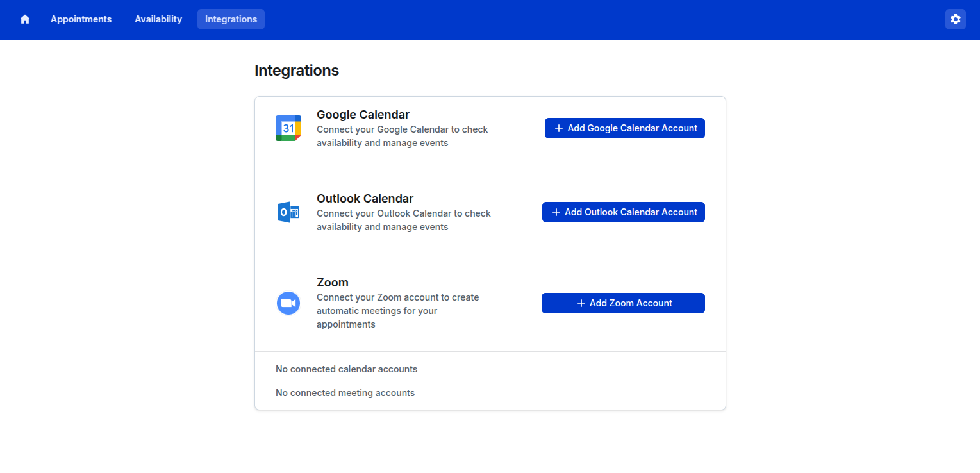Open the Appointments tab
The image size is (980, 473).
click(x=81, y=19)
